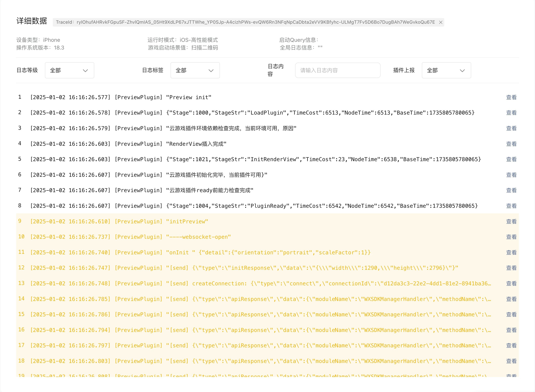Click 查看 for log row 7
Screen dimensions: 535x392
(511, 190)
